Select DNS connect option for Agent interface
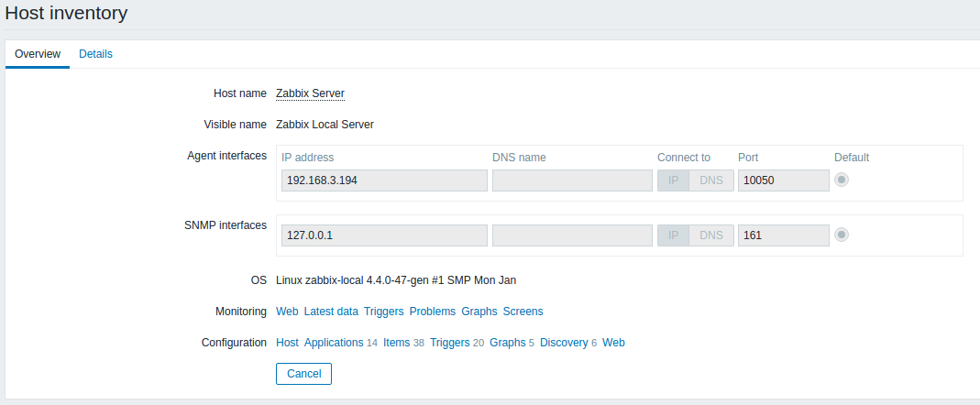 point(711,181)
